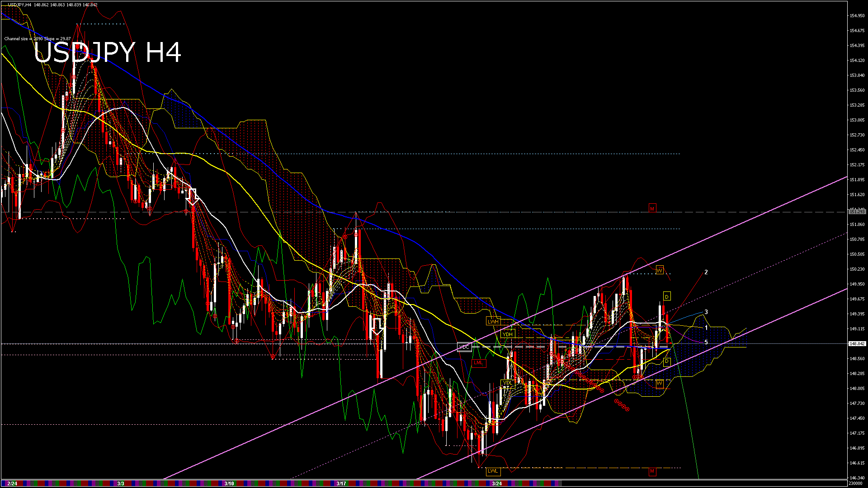The width and height of the screenshot is (868, 488).
Task: Click the LWH level label
Action: click(493, 322)
